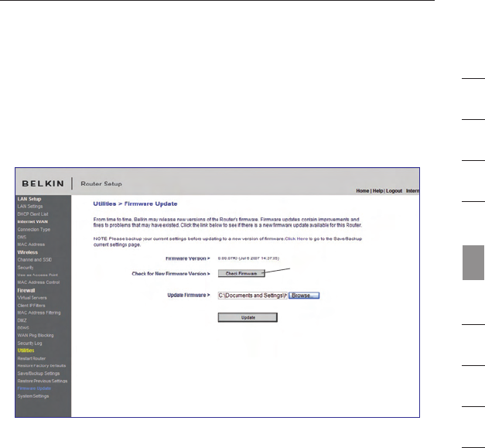This screenshot has width=485, height=448.
Task: Open Restore Previous Settings page
Action: tap(43, 381)
